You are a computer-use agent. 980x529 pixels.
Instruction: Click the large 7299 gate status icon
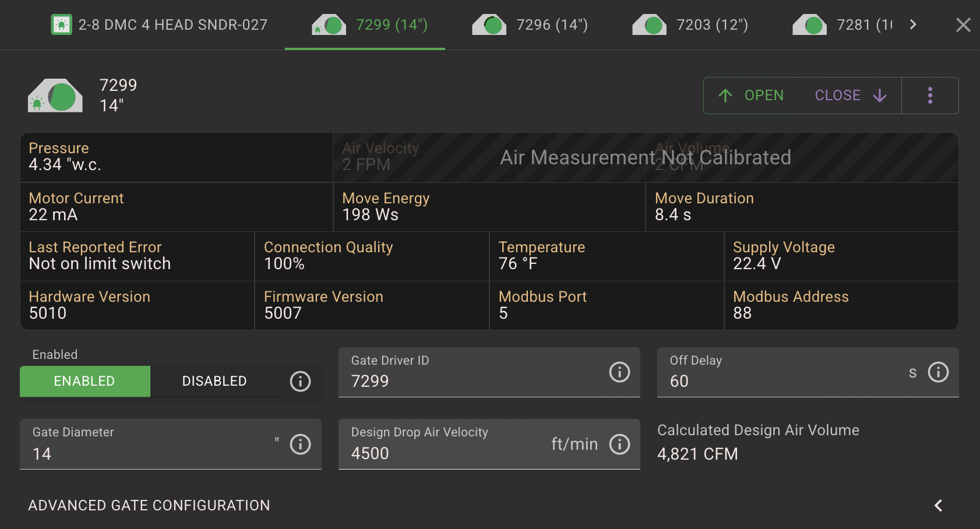55,96
